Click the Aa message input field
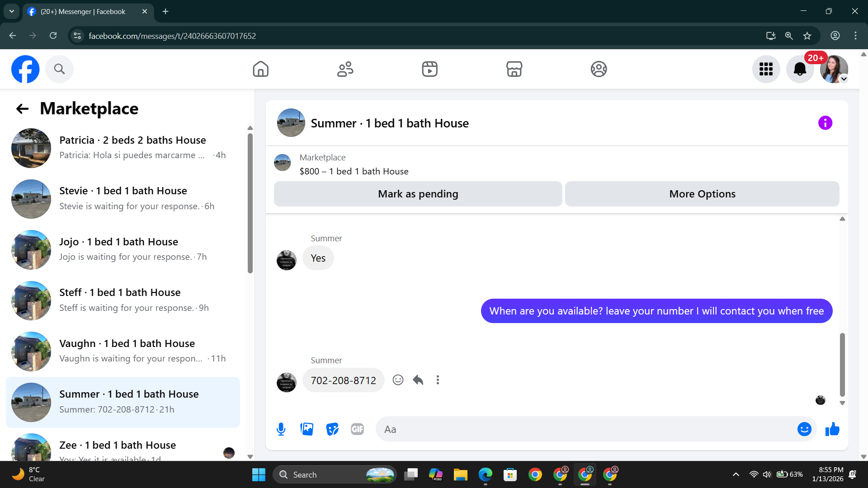 pyautogui.click(x=583, y=429)
